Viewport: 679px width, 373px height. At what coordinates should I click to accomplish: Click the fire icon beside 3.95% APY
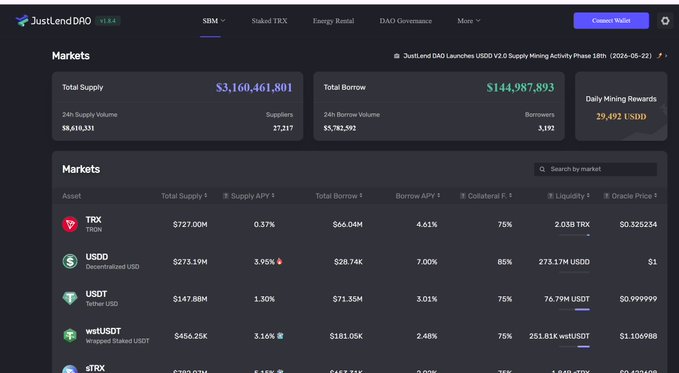pyautogui.click(x=279, y=261)
